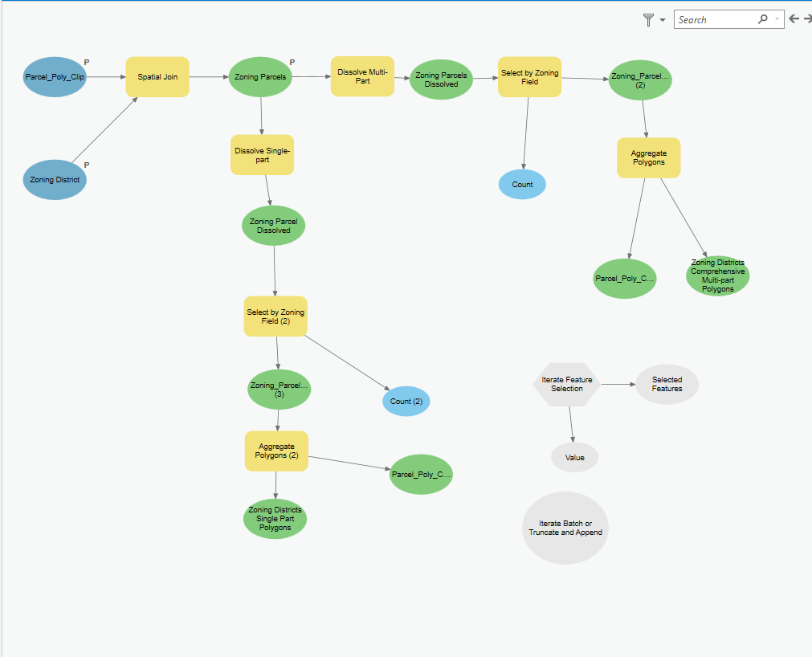Click the filter funnel icon

648,19
